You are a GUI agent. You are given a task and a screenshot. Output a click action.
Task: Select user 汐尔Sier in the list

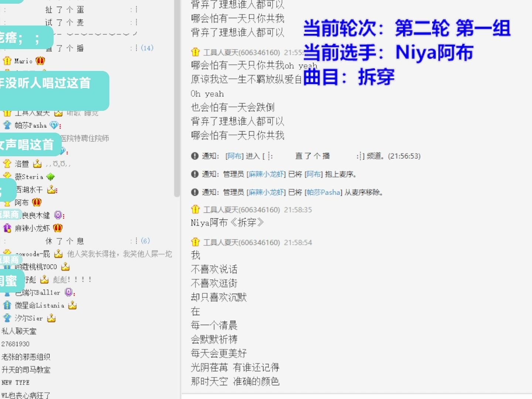(x=29, y=318)
